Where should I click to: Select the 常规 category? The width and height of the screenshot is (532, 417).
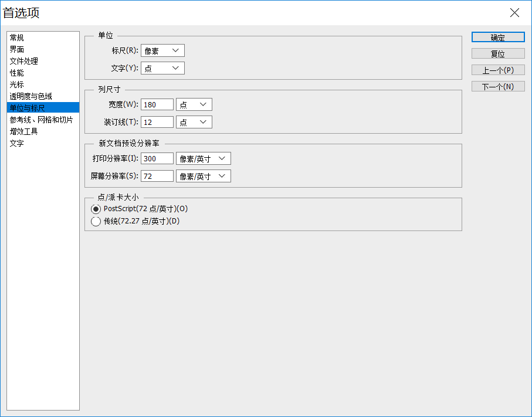point(43,38)
